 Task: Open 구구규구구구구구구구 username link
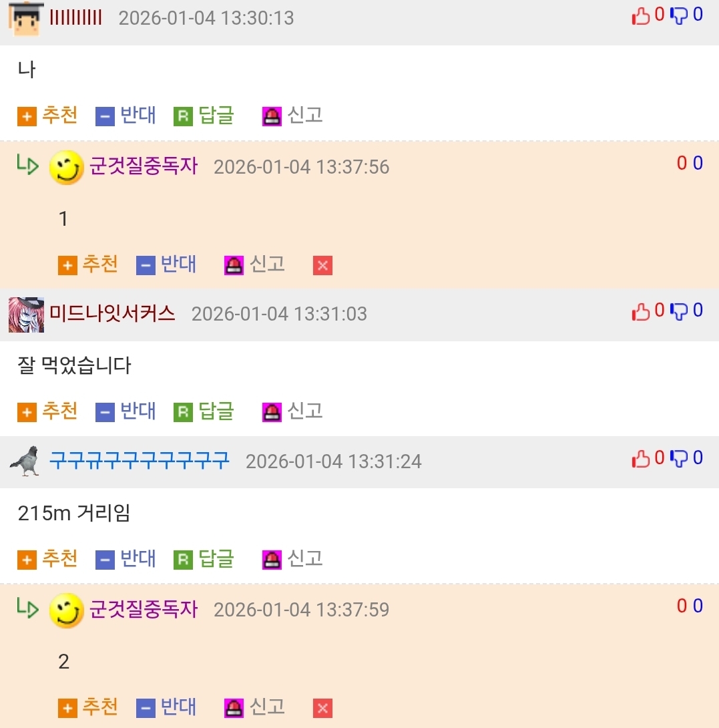(140, 461)
